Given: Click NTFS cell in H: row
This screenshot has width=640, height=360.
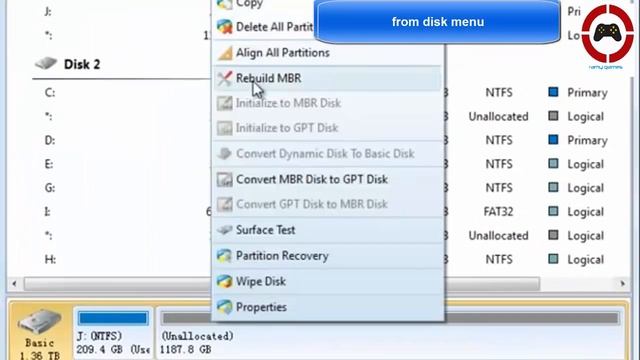Looking at the screenshot, I should 499,259.
